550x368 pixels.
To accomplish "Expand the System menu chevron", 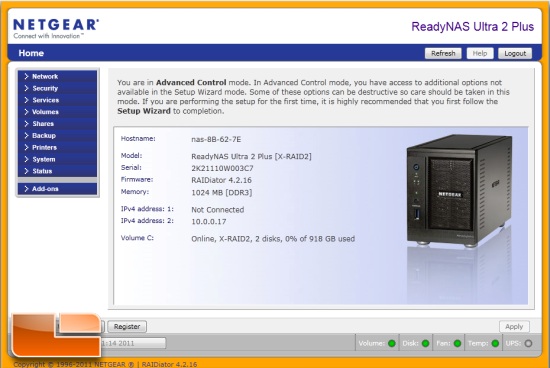I will 26,159.
